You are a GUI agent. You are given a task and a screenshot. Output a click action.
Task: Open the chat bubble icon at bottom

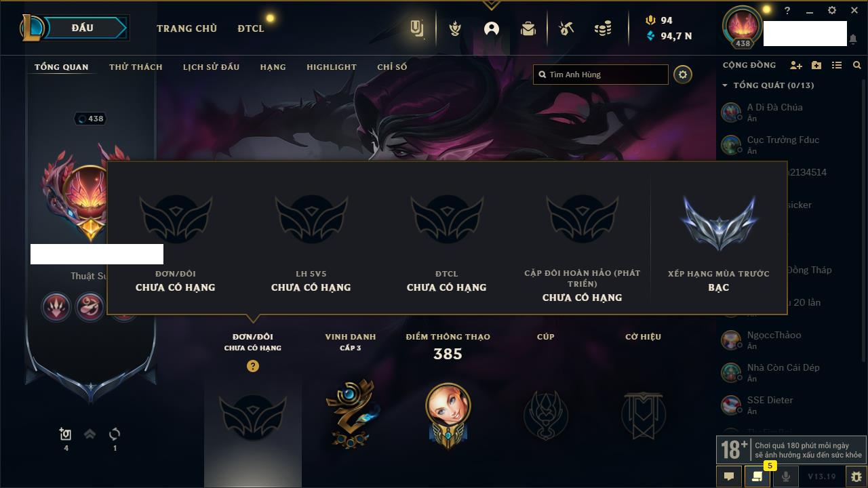pos(729,476)
